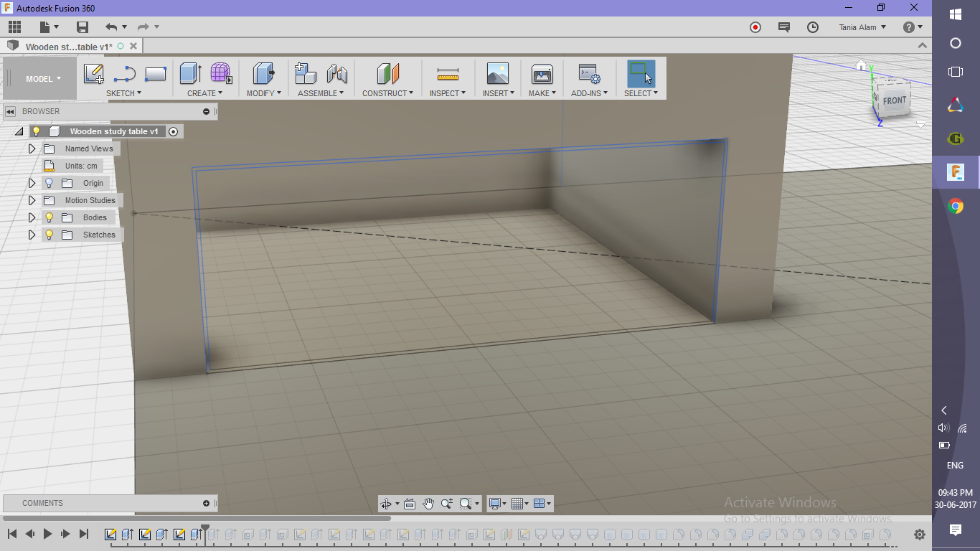The image size is (980, 551).
Task: Select the Extrude tool icon
Action: 190,74
